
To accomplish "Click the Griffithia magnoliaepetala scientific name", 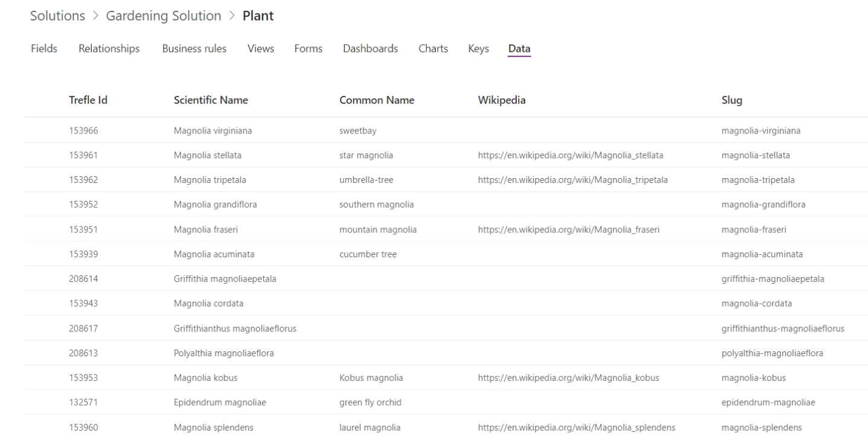I will pyautogui.click(x=225, y=279).
